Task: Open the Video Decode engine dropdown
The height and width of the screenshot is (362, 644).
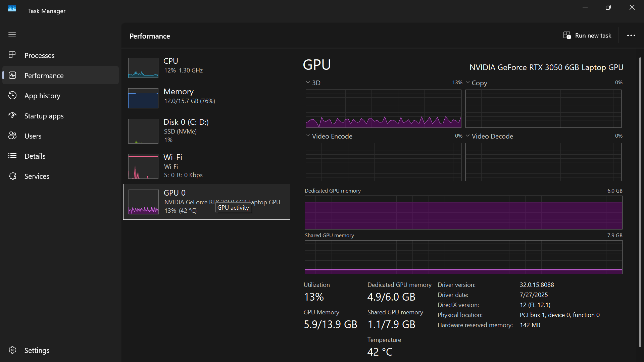Action: (x=467, y=136)
